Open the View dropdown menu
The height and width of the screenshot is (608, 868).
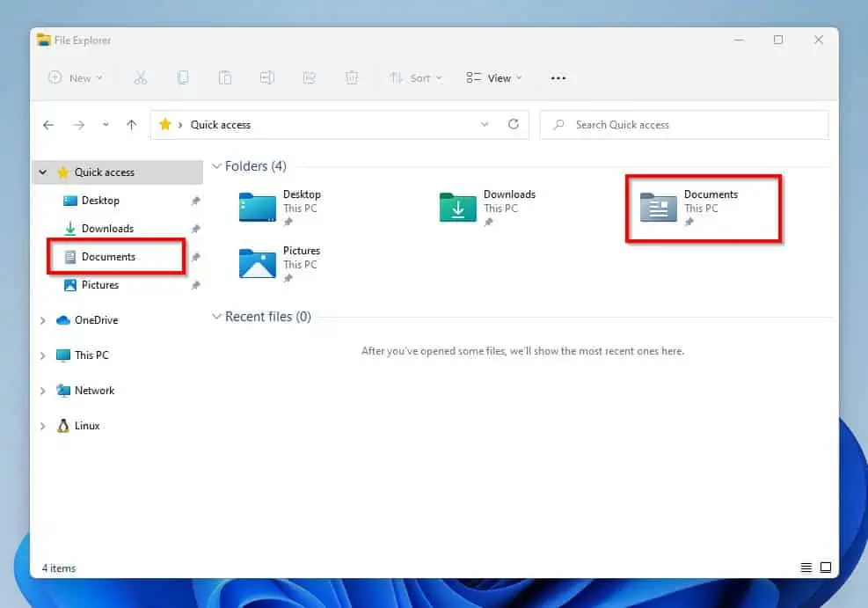[x=493, y=78]
